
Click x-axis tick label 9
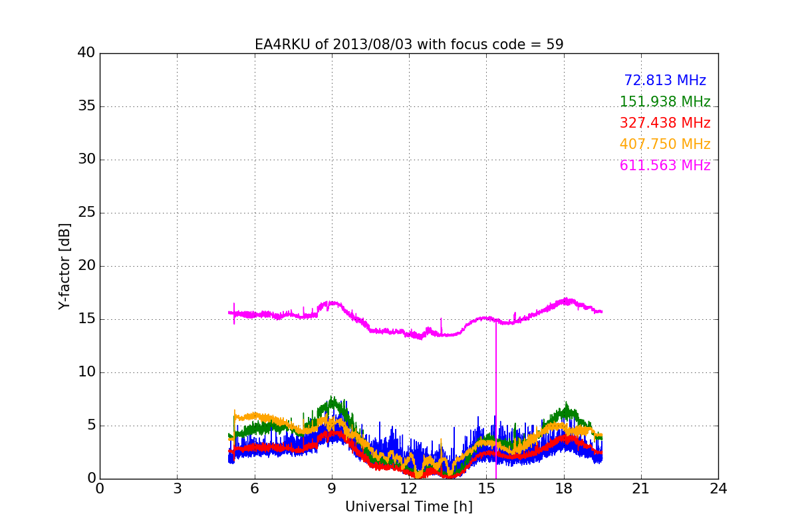point(332,488)
